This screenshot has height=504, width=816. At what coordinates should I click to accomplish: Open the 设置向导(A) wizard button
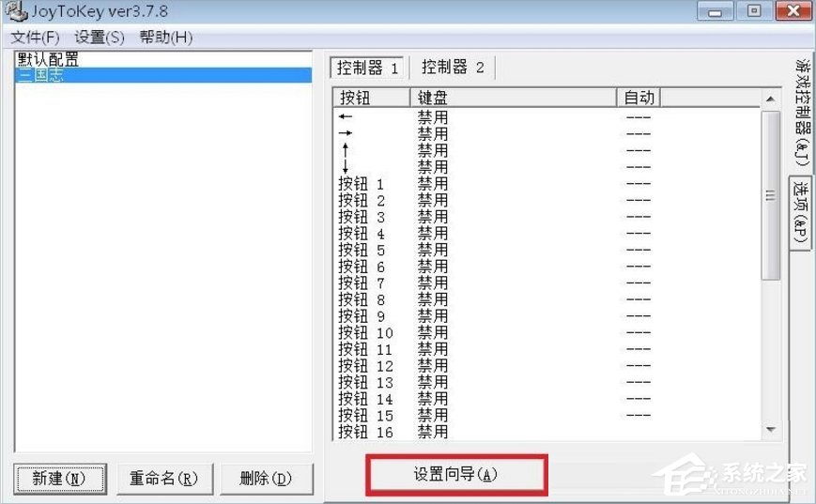click(455, 474)
